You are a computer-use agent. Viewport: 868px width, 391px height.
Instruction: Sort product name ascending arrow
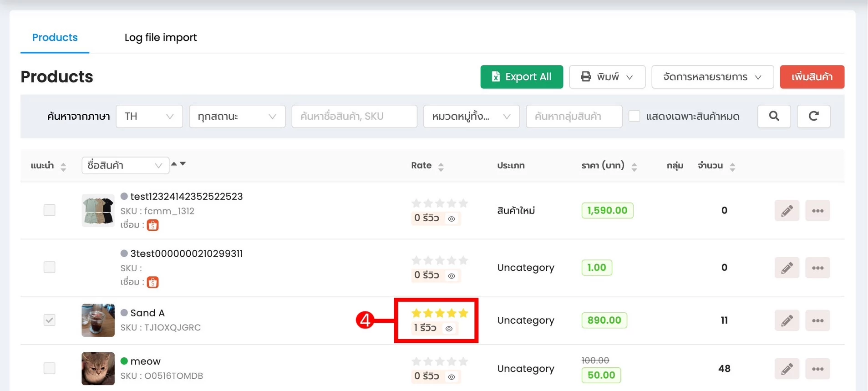(174, 163)
